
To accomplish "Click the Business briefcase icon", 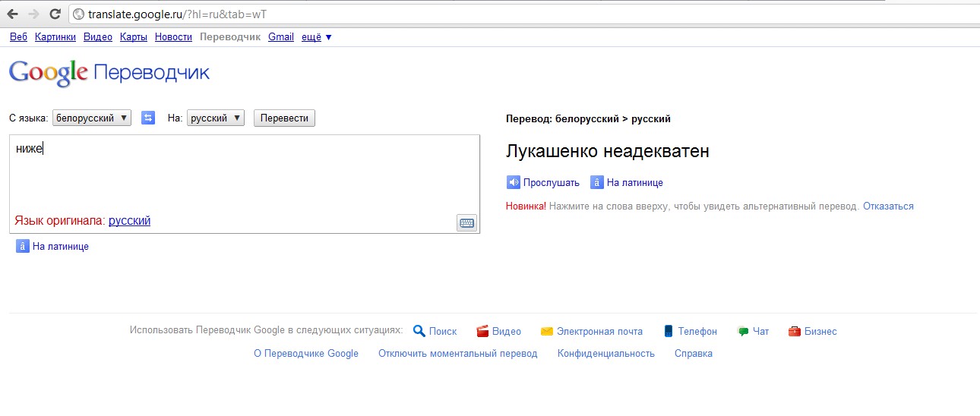I will coord(794,331).
